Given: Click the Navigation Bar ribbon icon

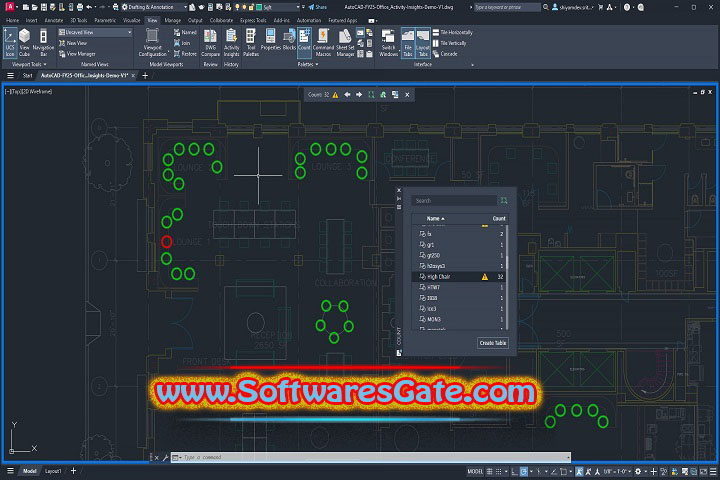Looking at the screenshot, I should pos(43,42).
